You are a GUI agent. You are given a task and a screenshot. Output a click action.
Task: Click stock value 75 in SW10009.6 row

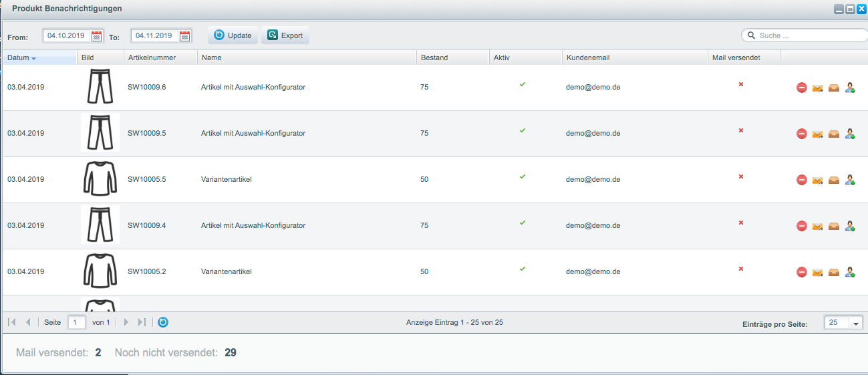coord(424,88)
